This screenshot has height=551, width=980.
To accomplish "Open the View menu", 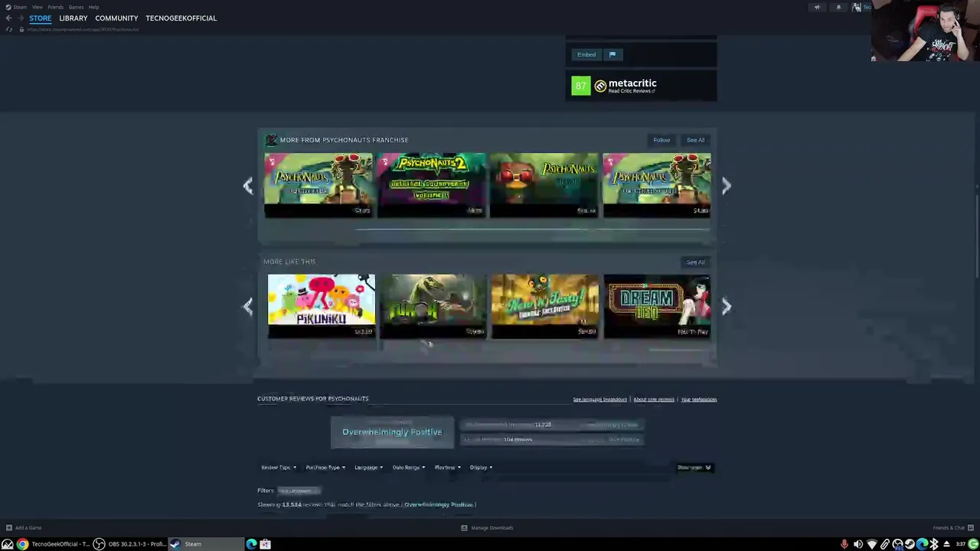I will (37, 7).
